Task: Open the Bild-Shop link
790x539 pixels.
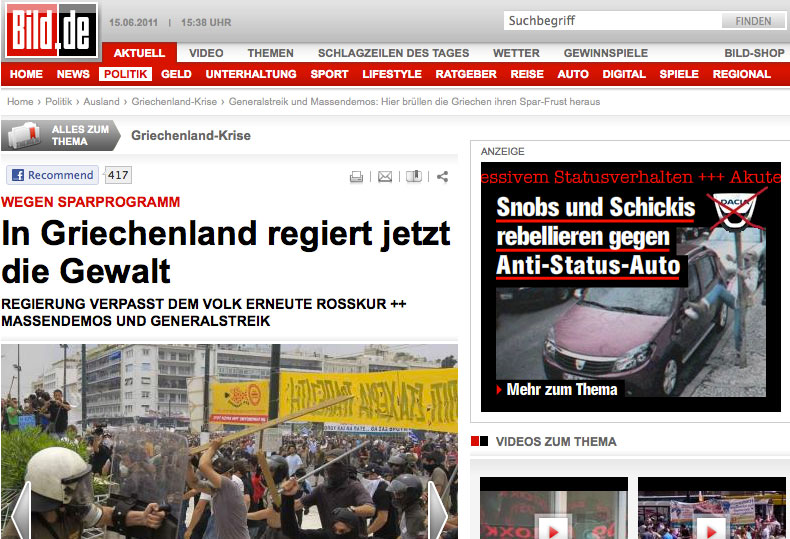Action: tap(754, 53)
